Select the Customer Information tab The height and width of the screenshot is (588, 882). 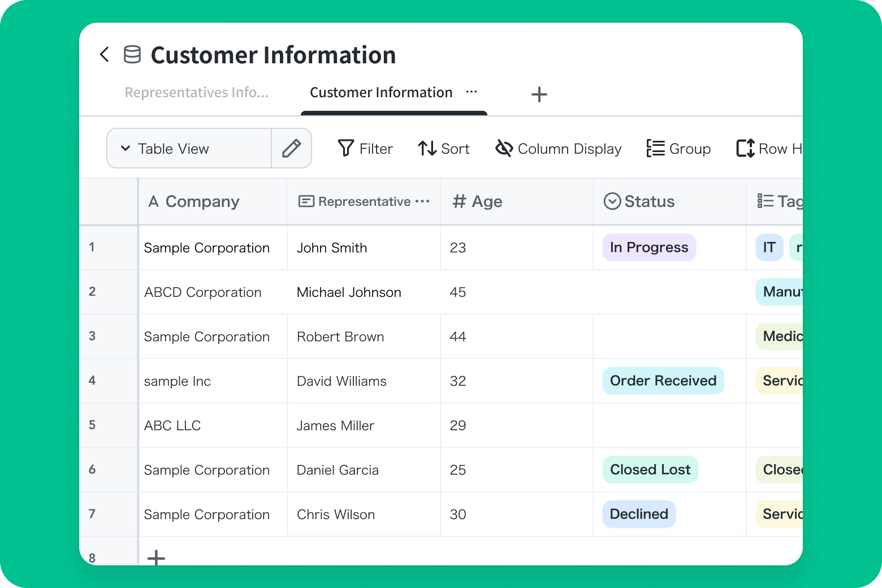pyautogui.click(x=381, y=93)
